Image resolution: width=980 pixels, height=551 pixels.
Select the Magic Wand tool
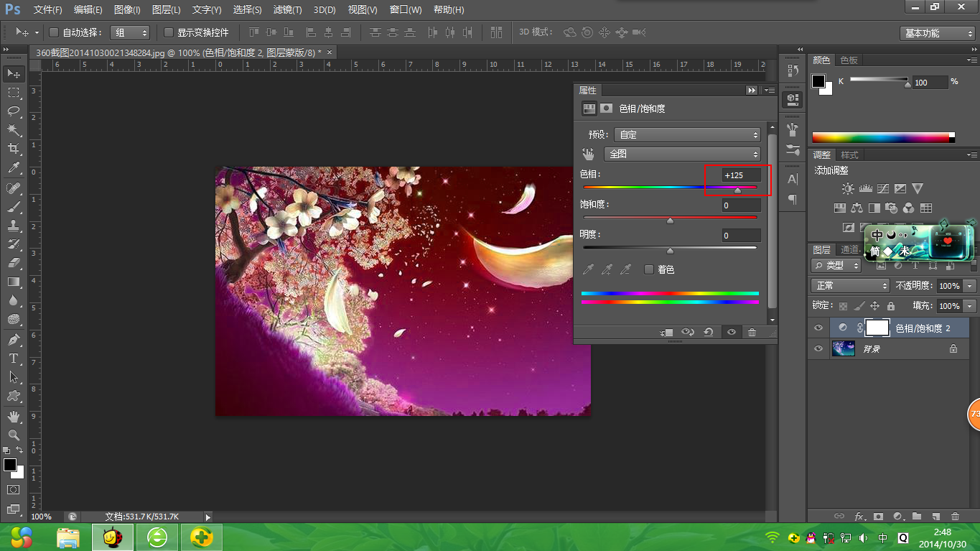click(14, 130)
